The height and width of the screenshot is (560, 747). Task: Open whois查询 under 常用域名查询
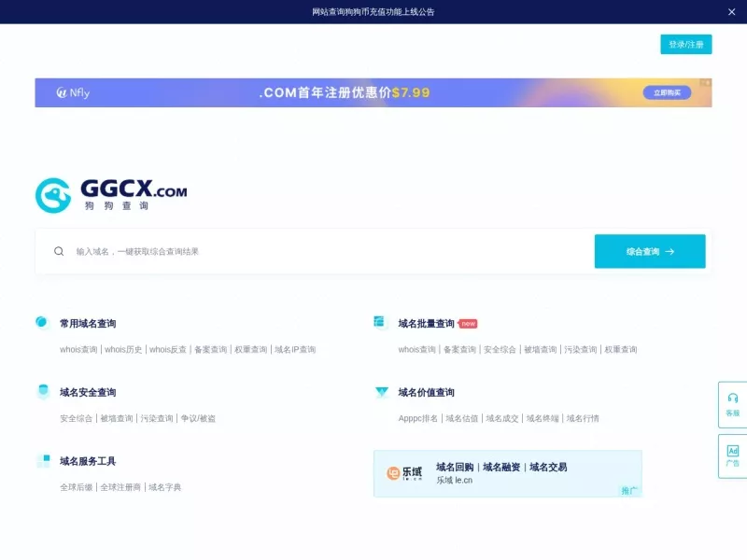pos(78,349)
